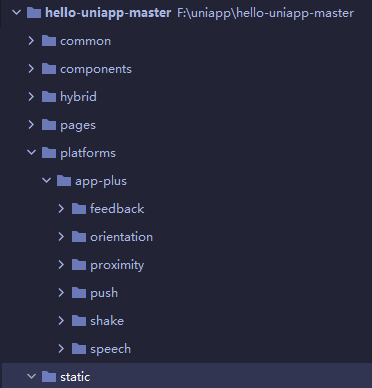The width and height of the screenshot is (372, 388).
Task: Select the static folder label
Action: click(x=75, y=377)
